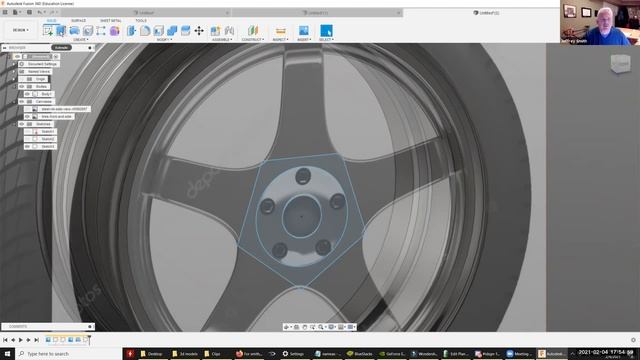Click the Windows Start button
Image resolution: width=640 pixels, height=360 pixels.
(x=7, y=353)
